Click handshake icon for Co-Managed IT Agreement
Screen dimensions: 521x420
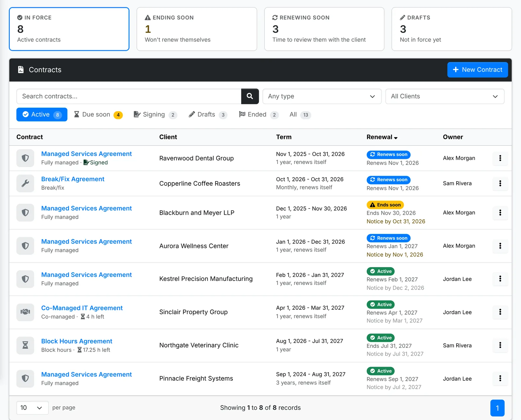pyautogui.click(x=25, y=312)
